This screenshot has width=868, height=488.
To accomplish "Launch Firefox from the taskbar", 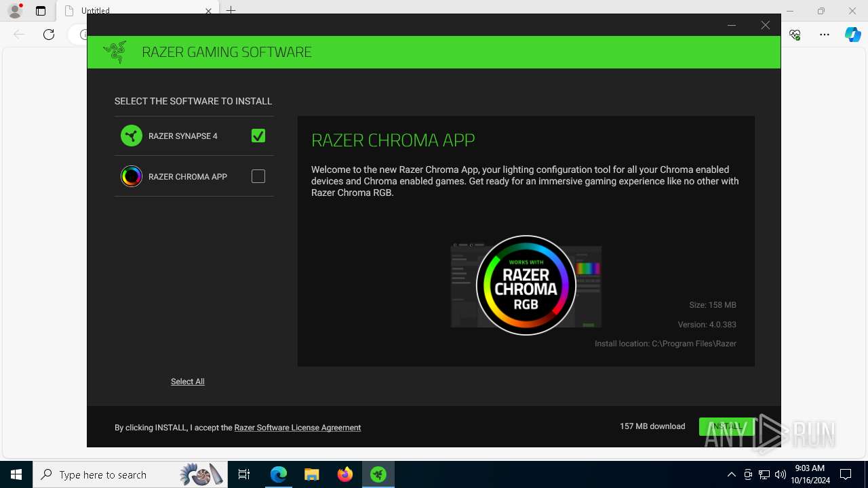I will pos(345,474).
